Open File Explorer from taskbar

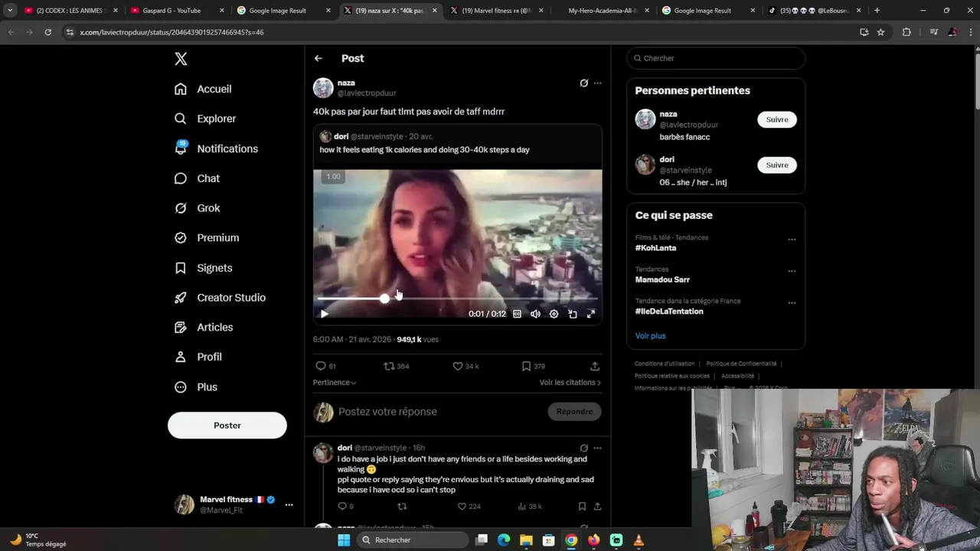[526, 540]
